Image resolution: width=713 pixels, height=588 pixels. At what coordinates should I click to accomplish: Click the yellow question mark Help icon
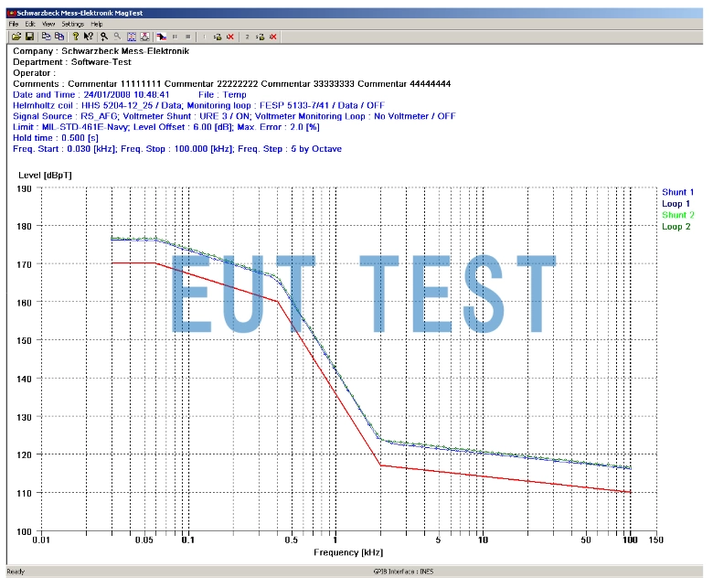coord(76,37)
